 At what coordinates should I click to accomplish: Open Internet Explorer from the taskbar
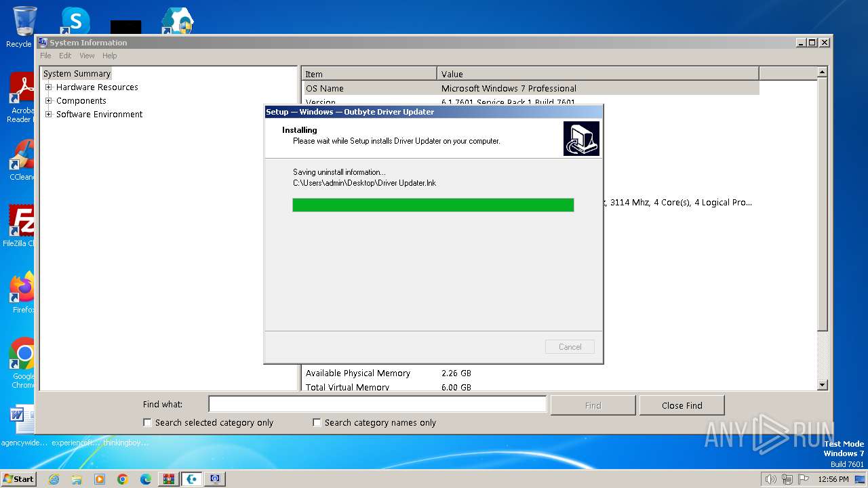(54, 479)
